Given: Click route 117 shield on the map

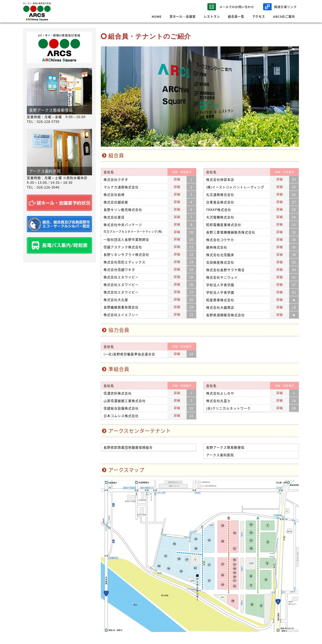Looking at the screenshot, I should [106, 593].
